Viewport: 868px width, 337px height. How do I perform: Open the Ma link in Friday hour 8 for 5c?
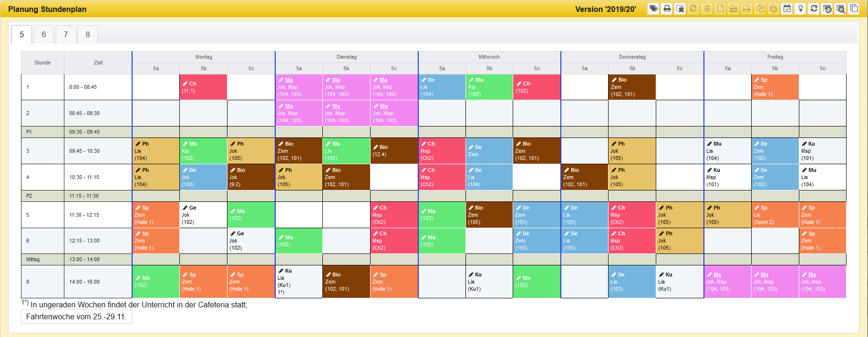[812, 275]
